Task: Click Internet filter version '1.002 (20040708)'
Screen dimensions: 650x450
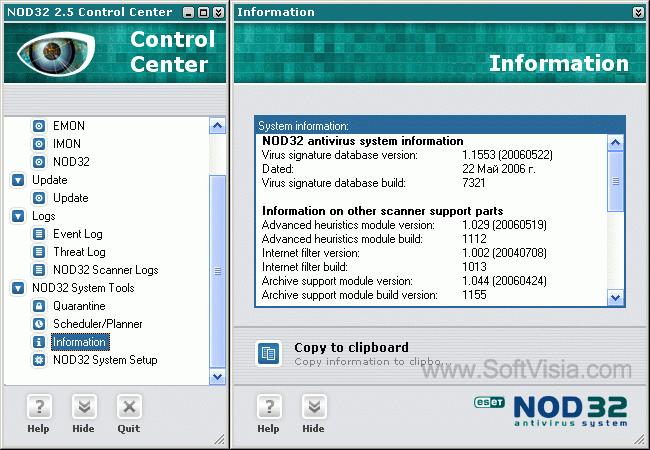Action: pos(504,253)
